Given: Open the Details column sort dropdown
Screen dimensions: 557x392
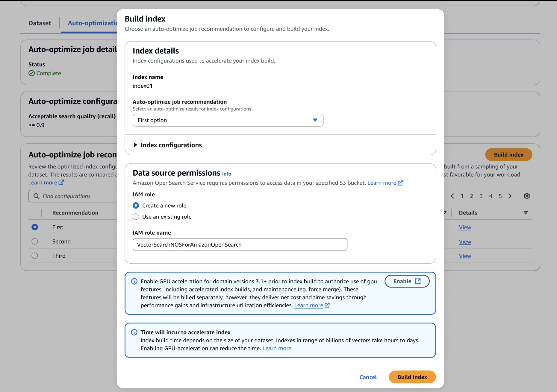Looking at the screenshot, I should pos(526,212).
